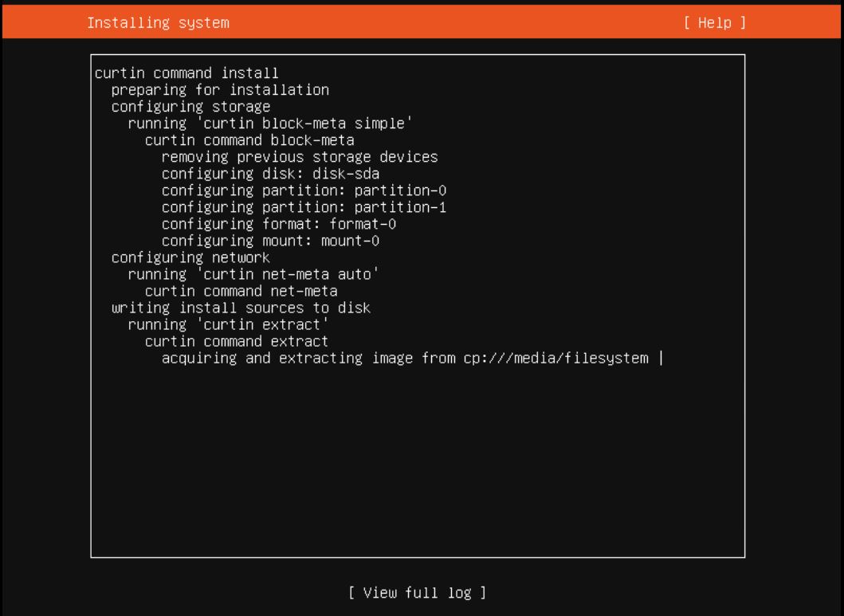The width and height of the screenshot is (844, 616).
Task: Click the "running 'curtin extract'" line
Action: click(x=229, y=325)
